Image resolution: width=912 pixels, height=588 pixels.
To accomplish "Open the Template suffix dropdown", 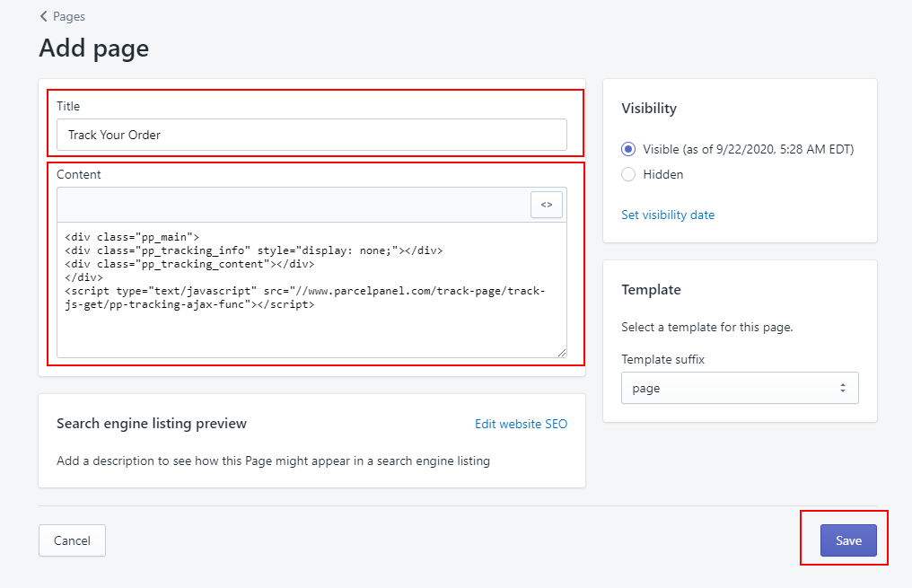I will coord(740,388).
